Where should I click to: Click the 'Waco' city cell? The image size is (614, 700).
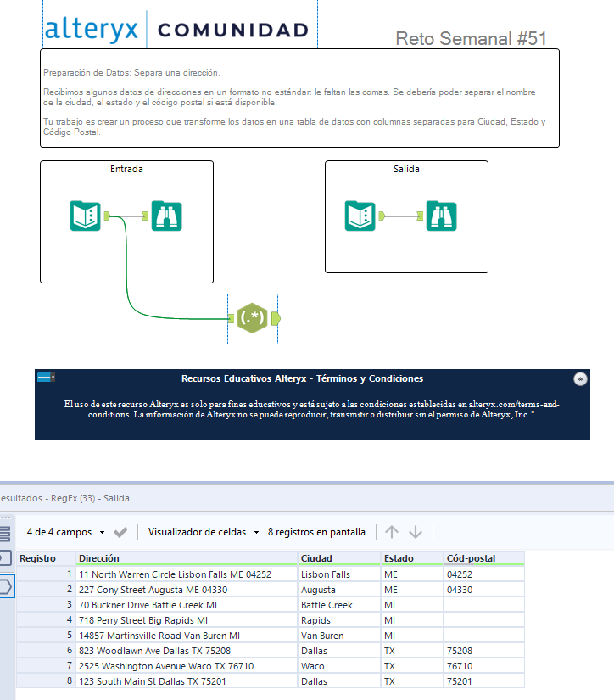tap(339, 666)
